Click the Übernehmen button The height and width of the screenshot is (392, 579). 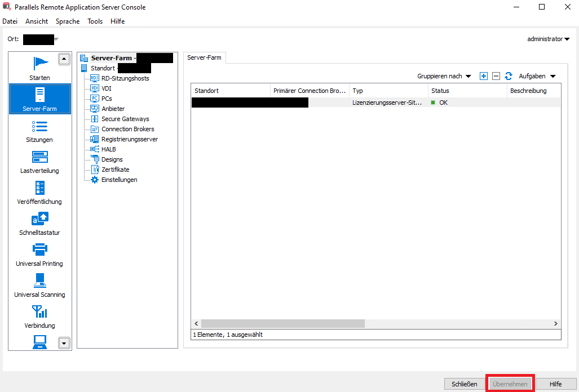510,384
